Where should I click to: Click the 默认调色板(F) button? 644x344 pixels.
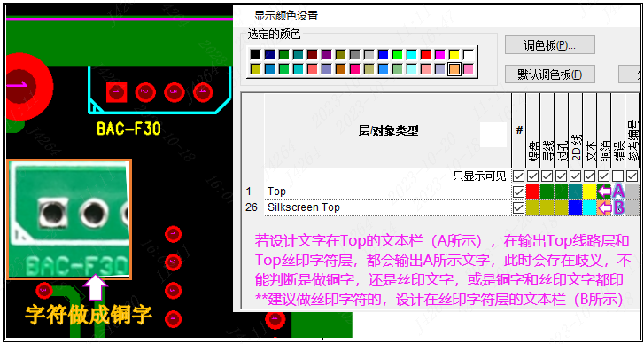[x=549, y=74]
